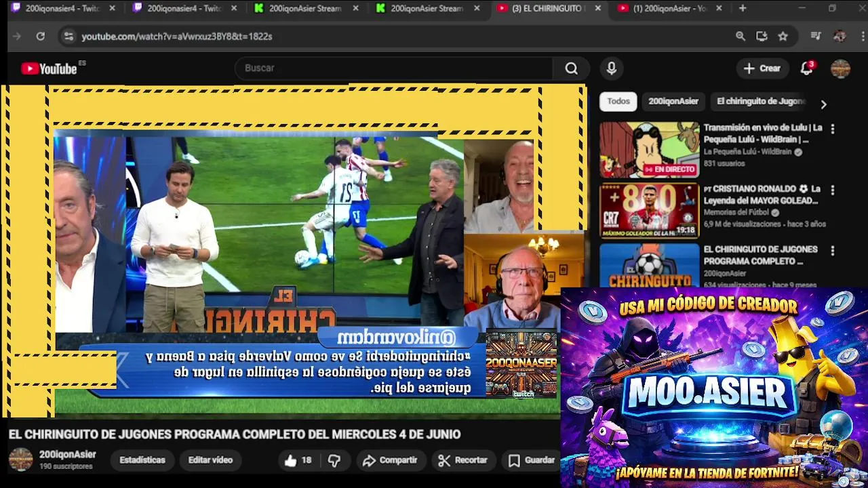Image resolution: width=868 pixels, height=488 pixels.
Task: Click the main video title MIERCOLES 4 DE JUNIO
Action: click(235, 434)
